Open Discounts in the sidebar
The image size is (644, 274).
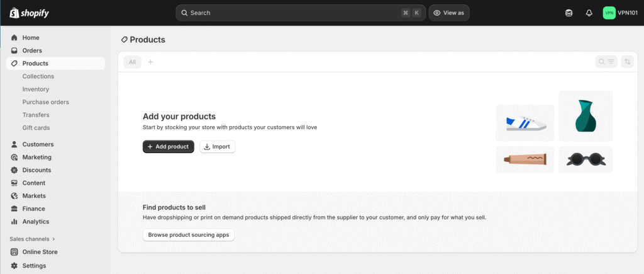tap(36, 170)
